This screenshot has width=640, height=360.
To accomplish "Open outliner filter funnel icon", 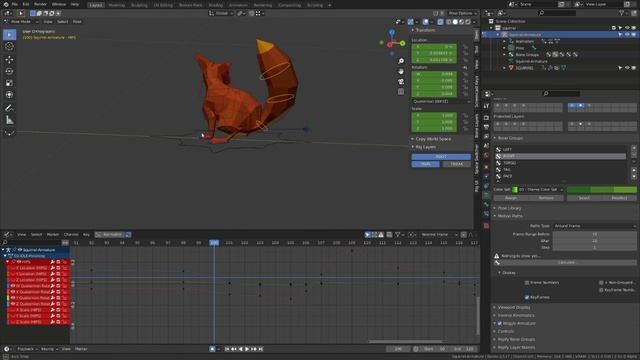I will click(622, 13).
